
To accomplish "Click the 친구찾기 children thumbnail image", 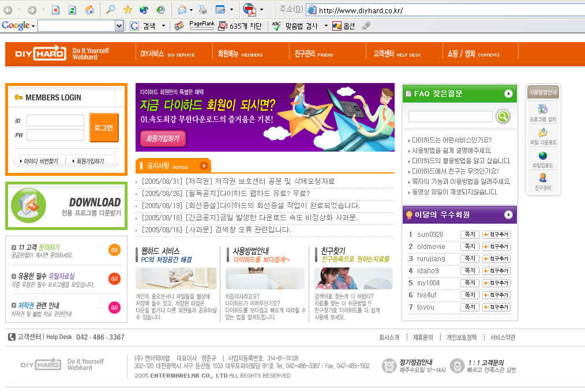I will click(x=353, y=278).
